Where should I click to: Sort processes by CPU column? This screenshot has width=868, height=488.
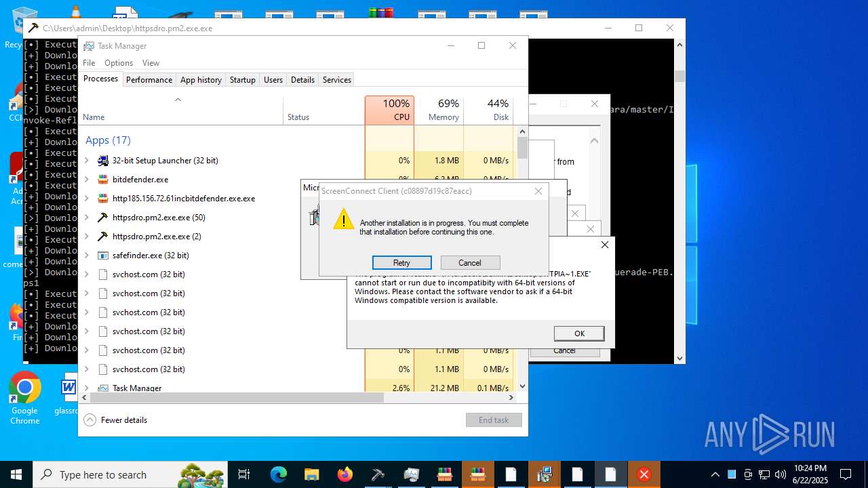(x=389, y=110)
